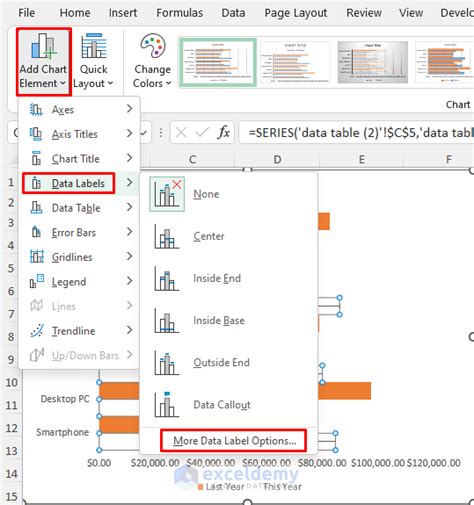474x505 pixels.
Task: Open the File tab
Action: coord(27,13)
